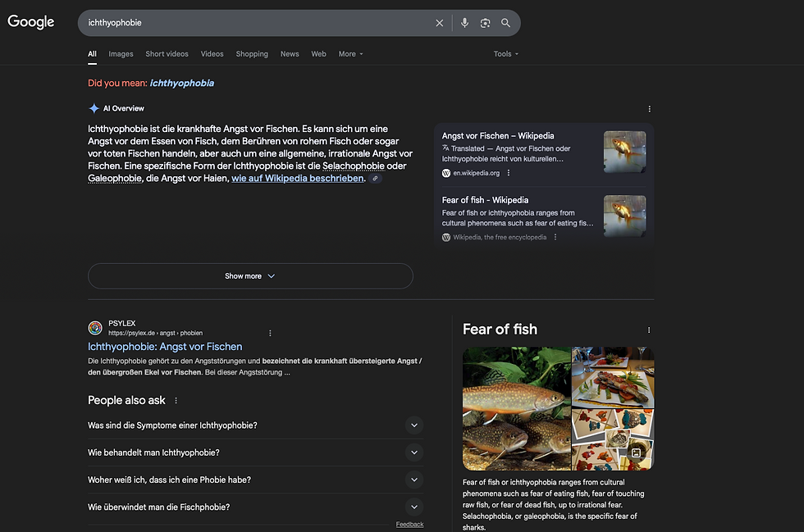Open the More search filters dropdown
The width and height of the screenshot is (804, 532).
350,54
